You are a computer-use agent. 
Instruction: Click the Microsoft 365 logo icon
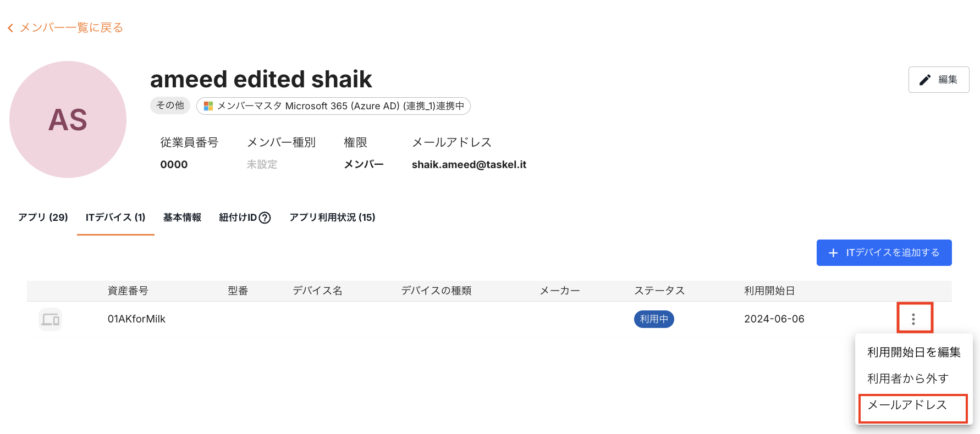tap(208, 106)
